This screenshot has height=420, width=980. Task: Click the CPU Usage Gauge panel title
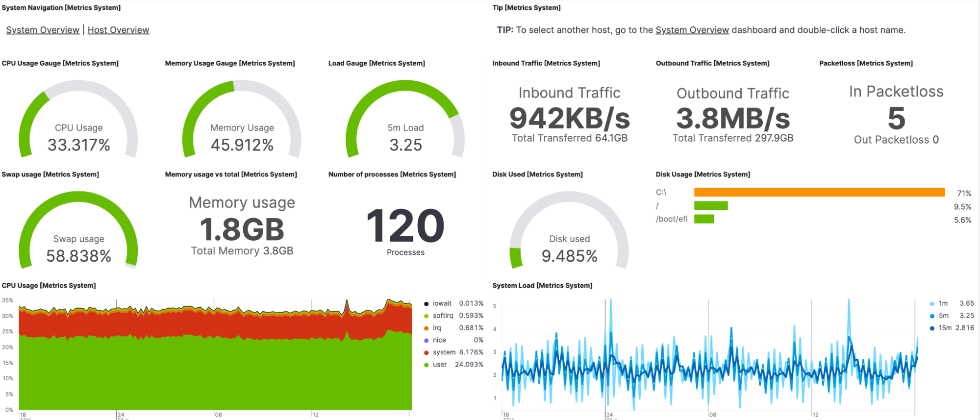coord(60,63)
